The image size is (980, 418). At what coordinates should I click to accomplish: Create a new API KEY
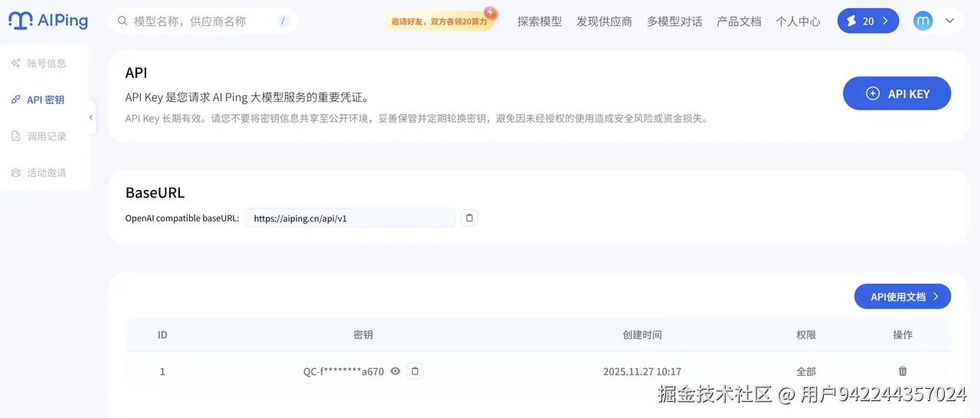point(897,93)
